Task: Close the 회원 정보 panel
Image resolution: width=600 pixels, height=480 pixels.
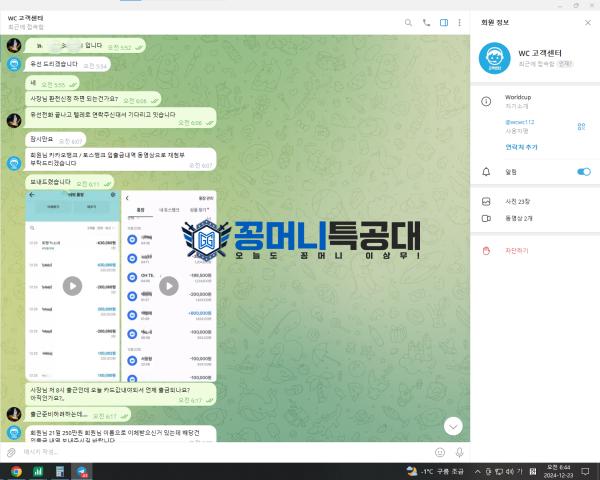Action: coord(588,23)
